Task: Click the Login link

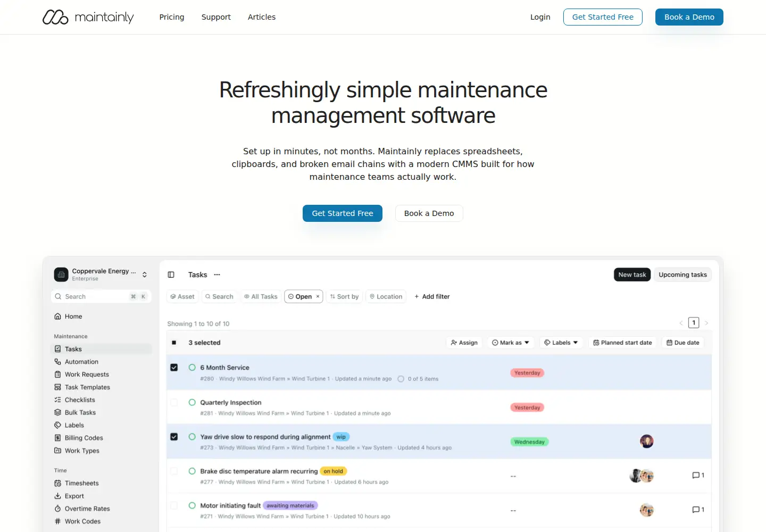Action: pyautogui.click(x=540, y=17)
